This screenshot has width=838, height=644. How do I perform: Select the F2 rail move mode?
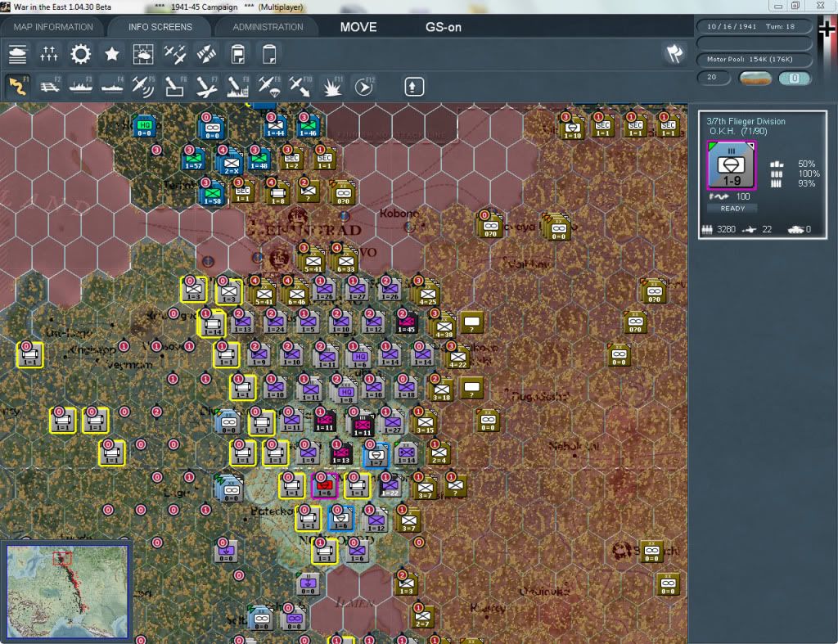click(50, 86)
